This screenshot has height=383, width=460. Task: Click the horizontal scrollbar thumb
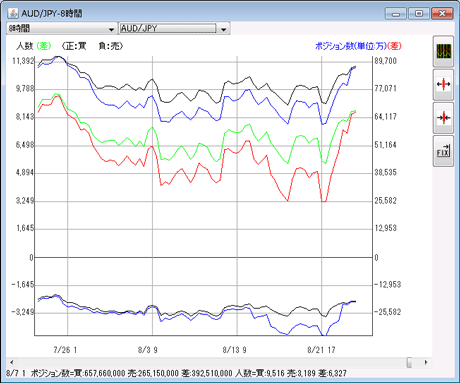409,362
